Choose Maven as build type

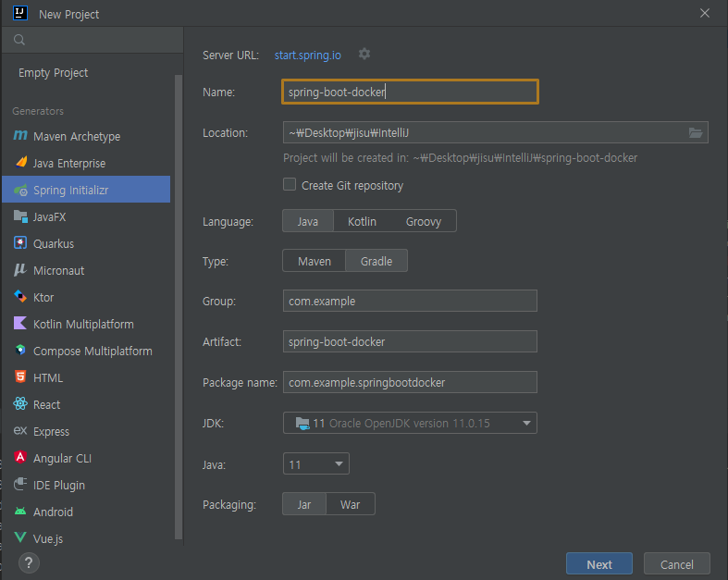[315, 262]
